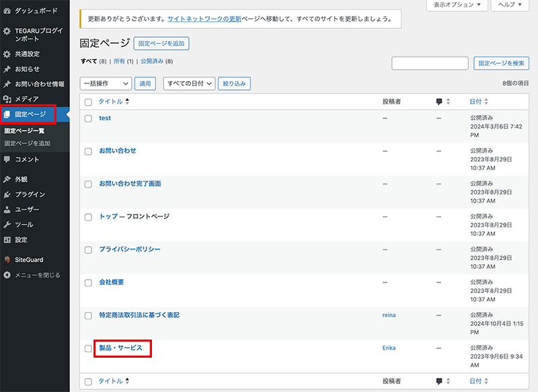Screen dimensions: 538x392
Task: Collapse menu using メニューを閉じる arrow icon
Action: tap(7, 275)
